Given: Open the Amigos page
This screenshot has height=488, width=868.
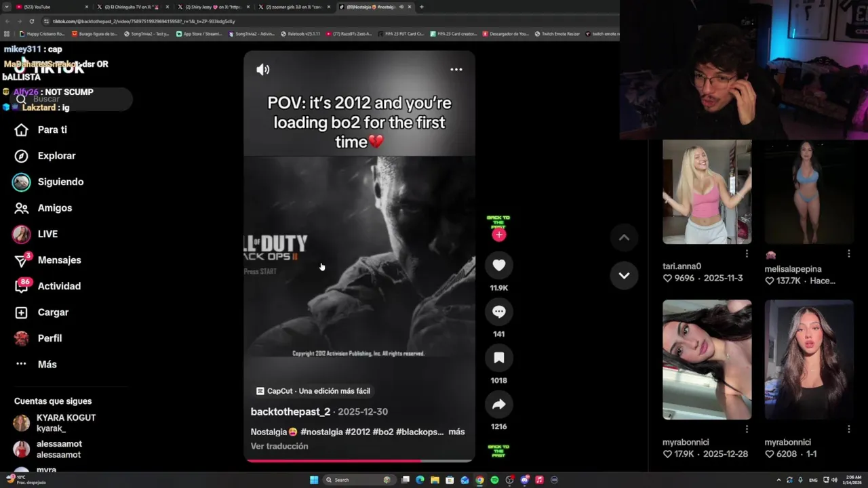Looking at the screenshot, I should [43, 208].
